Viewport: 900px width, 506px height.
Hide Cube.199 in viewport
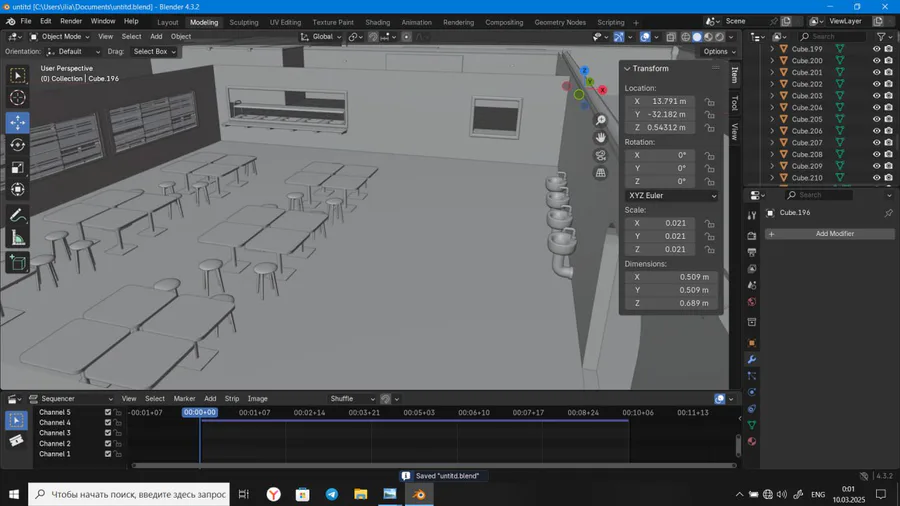click(x=876, y=49)
